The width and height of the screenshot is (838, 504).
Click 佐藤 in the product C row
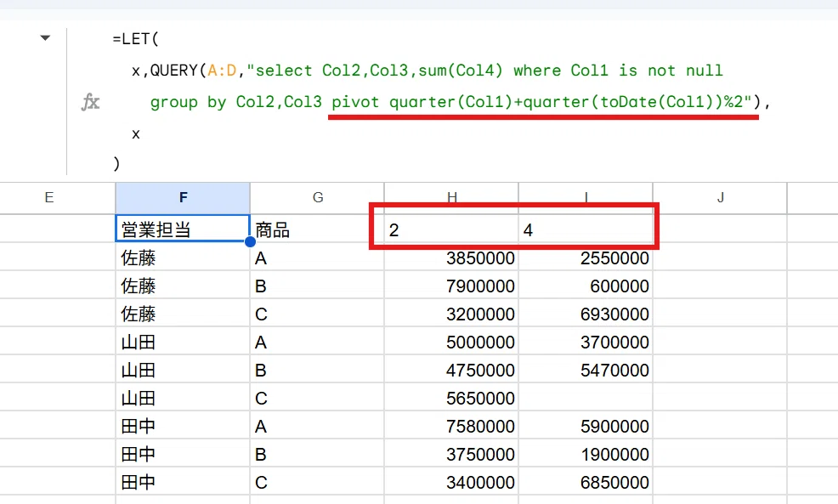coord(183,314)
